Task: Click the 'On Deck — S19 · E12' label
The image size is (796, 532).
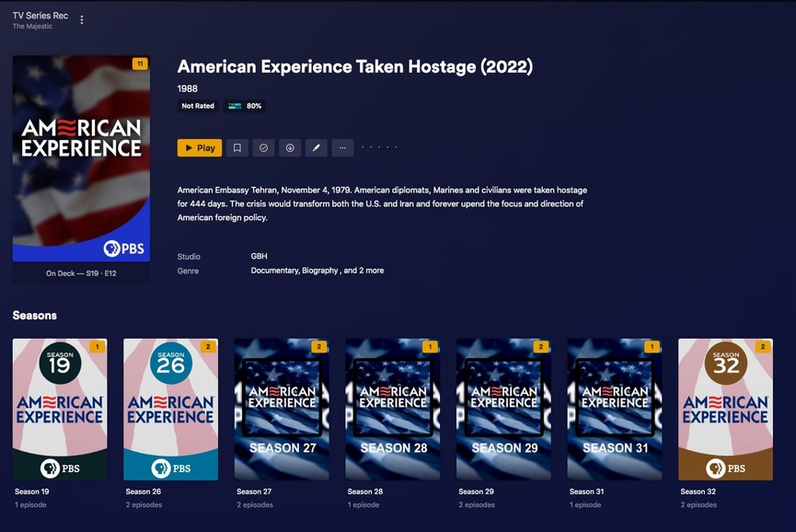Action: [x=81, y=273]
